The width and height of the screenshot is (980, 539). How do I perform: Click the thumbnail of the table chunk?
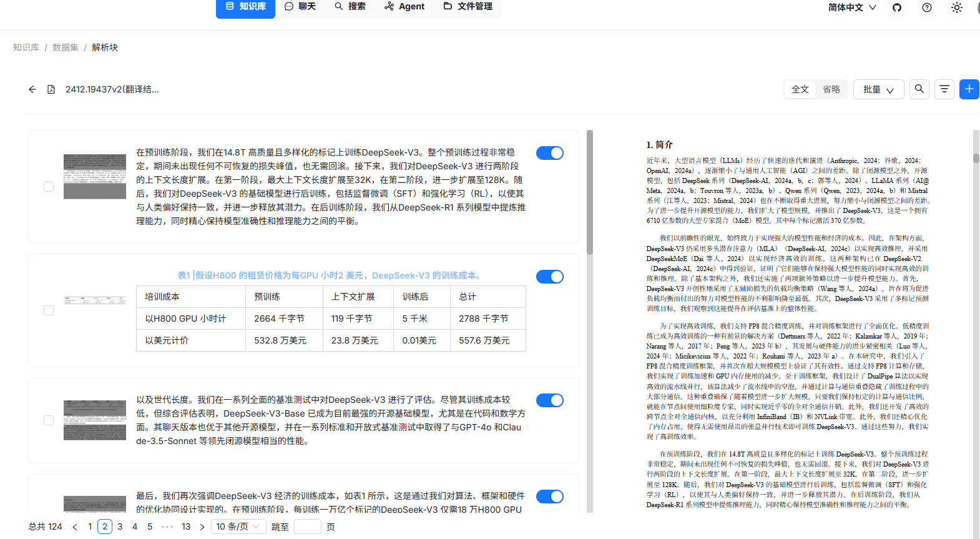tap(95, 300)
